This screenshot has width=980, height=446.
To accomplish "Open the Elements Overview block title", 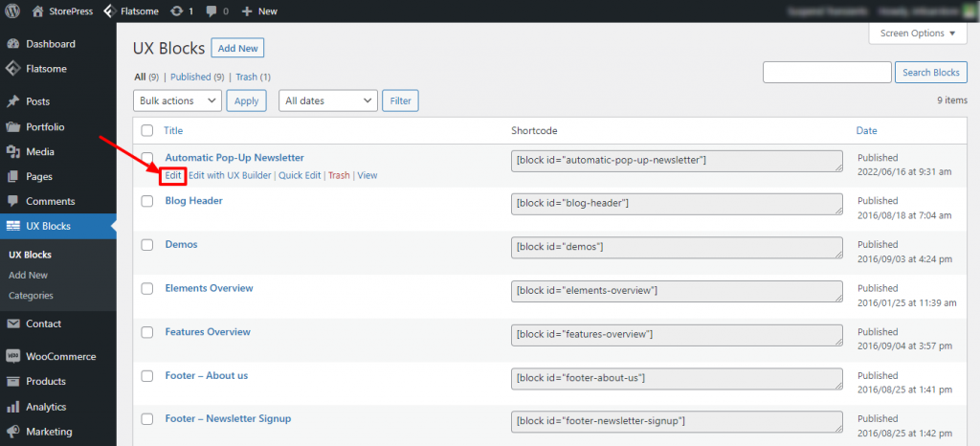I will point(209,288).
